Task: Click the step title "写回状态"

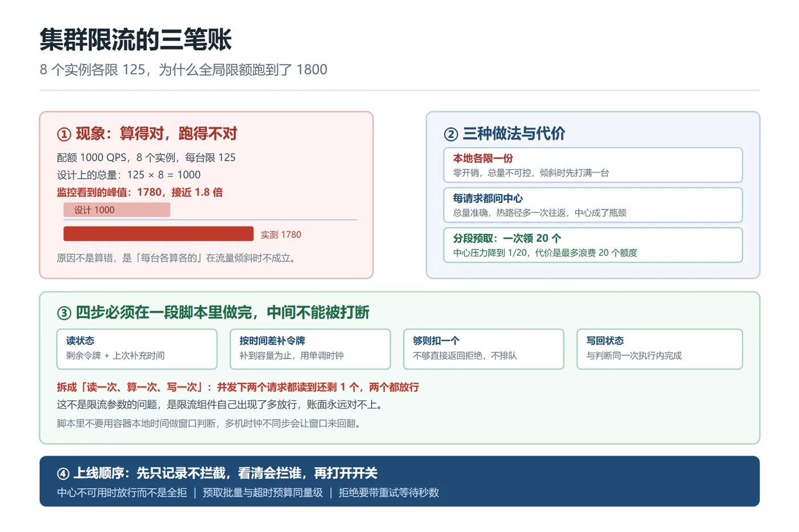Action: click(x=605, y=341)
